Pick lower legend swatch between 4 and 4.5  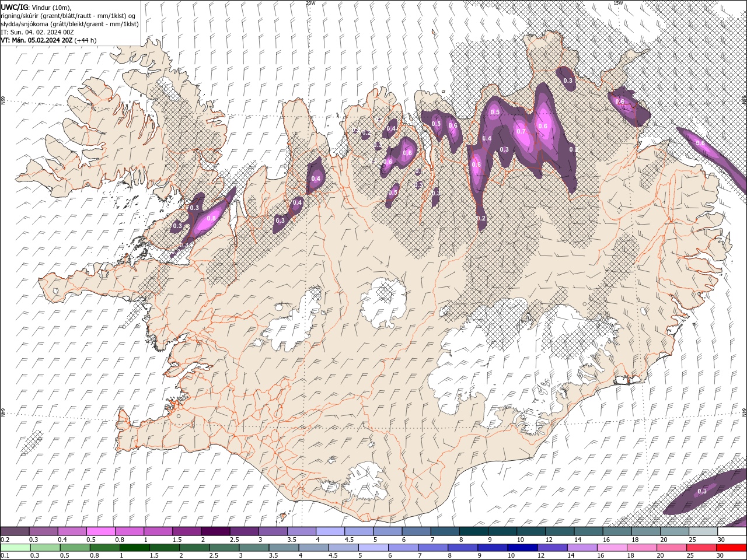coord(313,548)
